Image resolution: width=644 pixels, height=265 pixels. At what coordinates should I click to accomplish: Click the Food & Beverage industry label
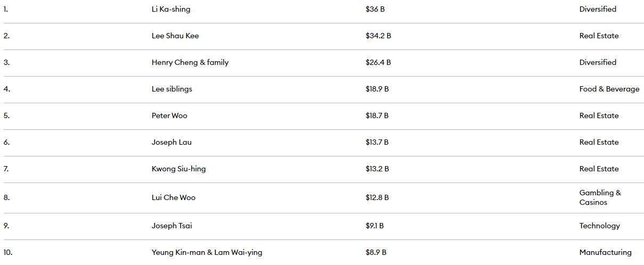tap(609, 89)
